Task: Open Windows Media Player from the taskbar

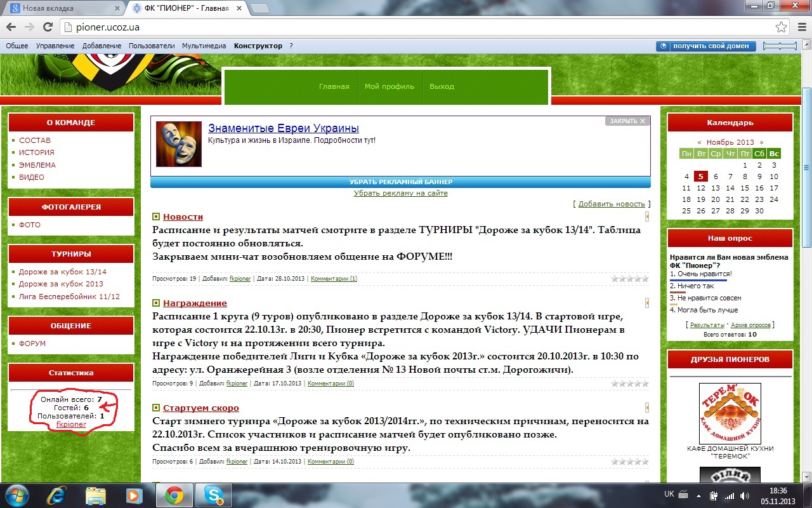Action: pyautogui.click(x=133, y=495)
